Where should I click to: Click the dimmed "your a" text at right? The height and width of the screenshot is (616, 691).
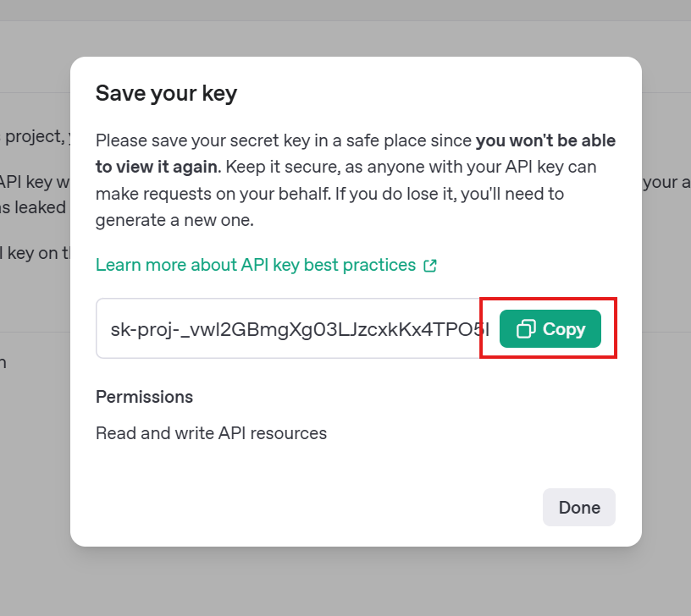[666, 182]
